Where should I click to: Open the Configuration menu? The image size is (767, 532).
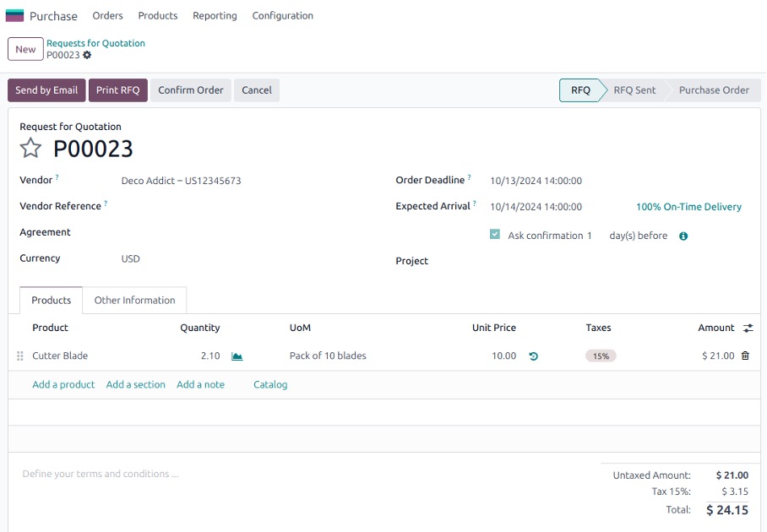pos(283,16)
